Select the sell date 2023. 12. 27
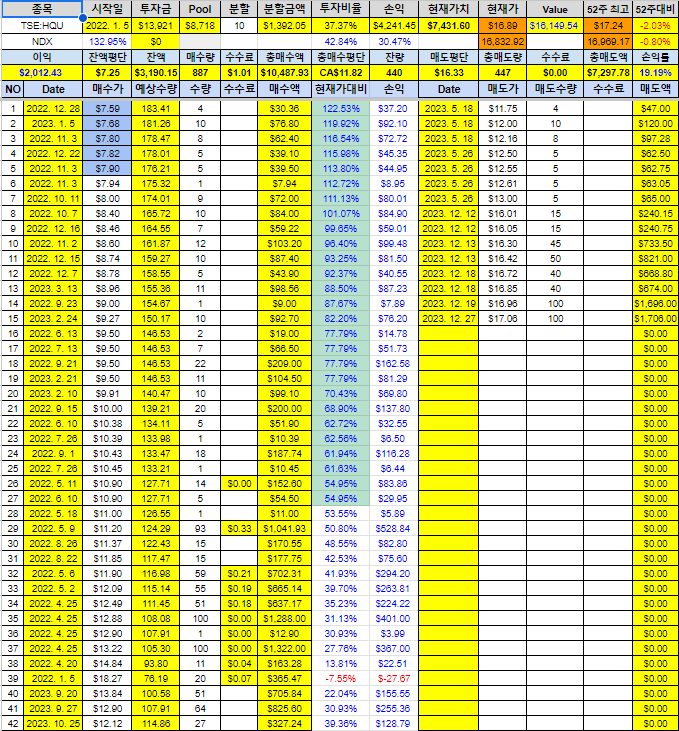Image resolution: width=679 pixels, height=731 pixels. coord(449,318)
